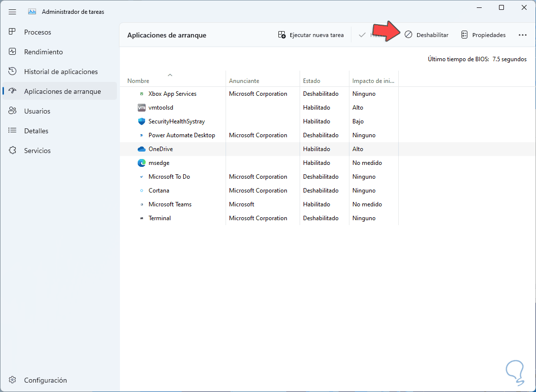Sort by the Anunciante column header
The height and width of the screenshot is (392, 536).
(x=244, y=81)
